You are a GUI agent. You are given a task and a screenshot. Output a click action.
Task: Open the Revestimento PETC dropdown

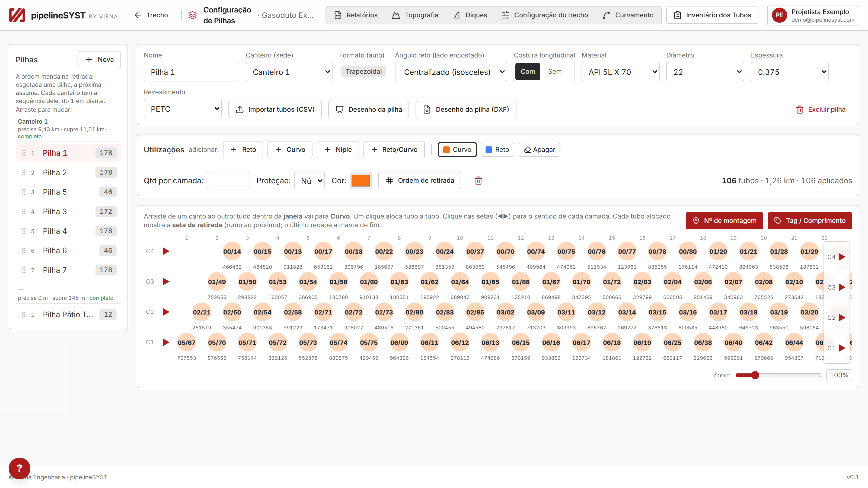(x=183, y=109)
